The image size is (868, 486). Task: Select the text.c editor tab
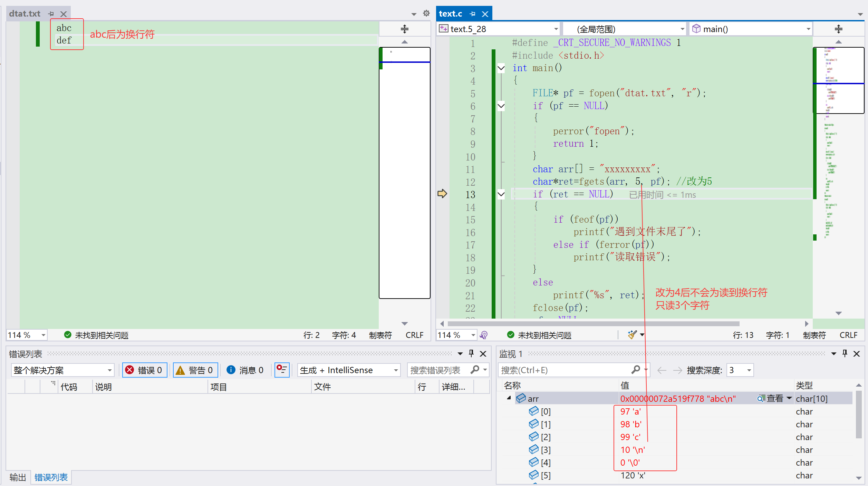pyautogui.click(x=451, y=14)
